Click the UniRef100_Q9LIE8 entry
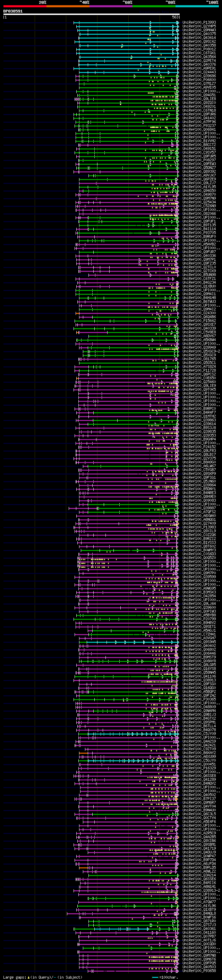222x980 pixels. tap(199, 99)
